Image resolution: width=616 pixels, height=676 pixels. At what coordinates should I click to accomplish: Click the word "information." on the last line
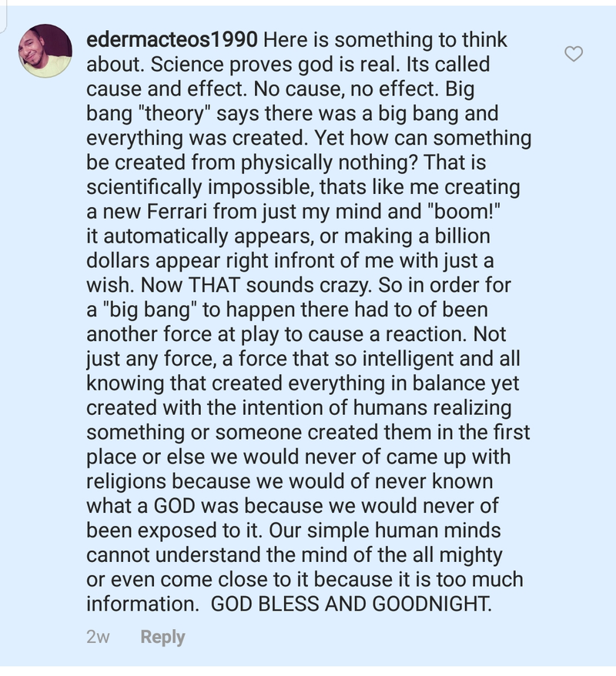[142, 604]
